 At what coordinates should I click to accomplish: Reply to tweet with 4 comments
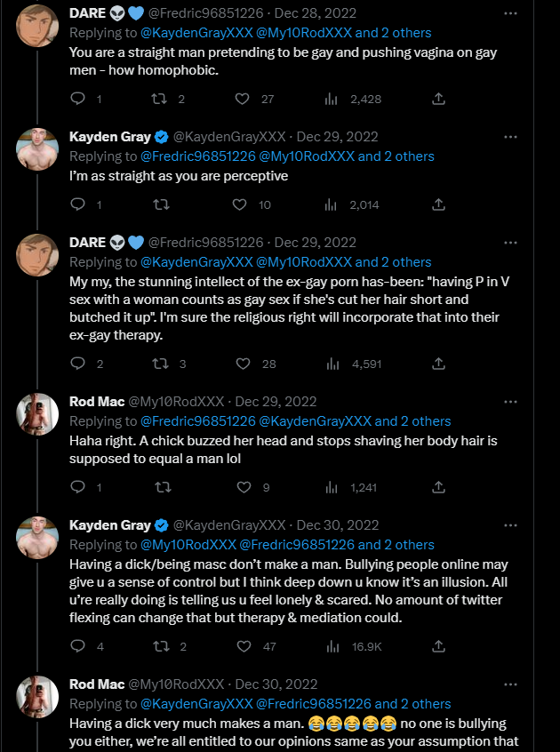77,646
